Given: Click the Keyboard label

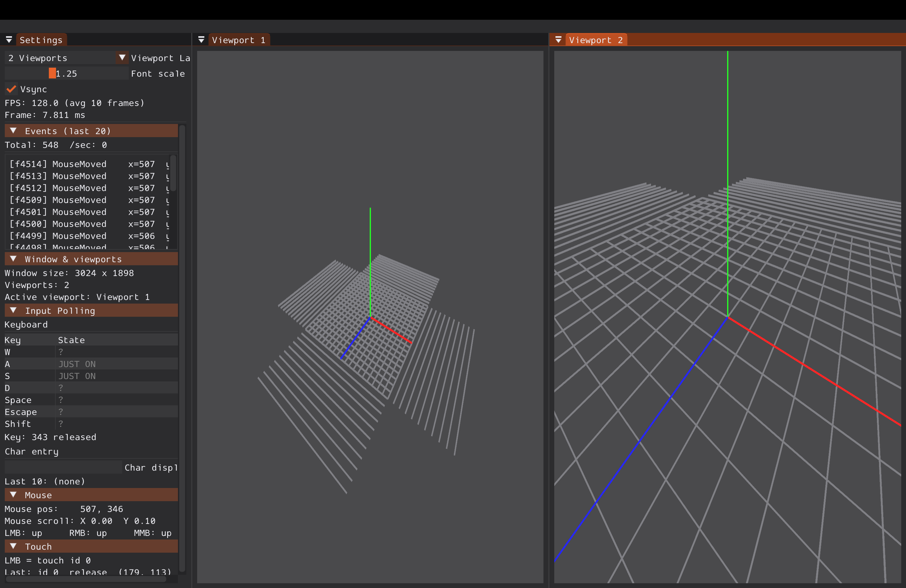Looking at the screenshot, I should click(26, 325).
